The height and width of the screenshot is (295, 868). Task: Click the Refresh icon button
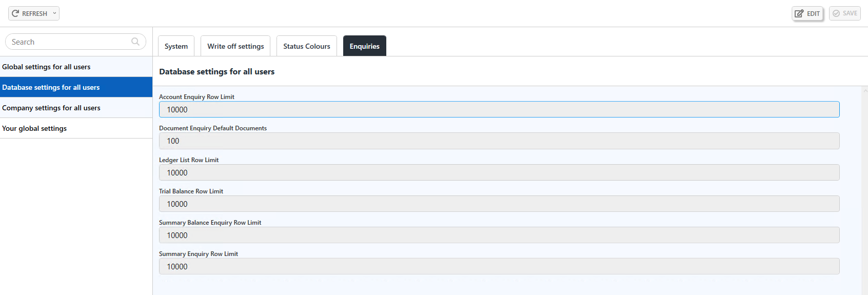[15, 13]
